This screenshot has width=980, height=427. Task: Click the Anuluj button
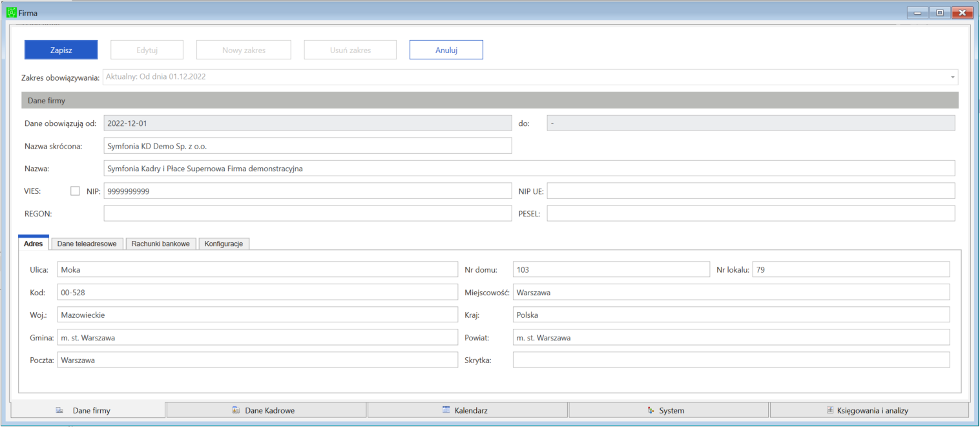[446, 50]
